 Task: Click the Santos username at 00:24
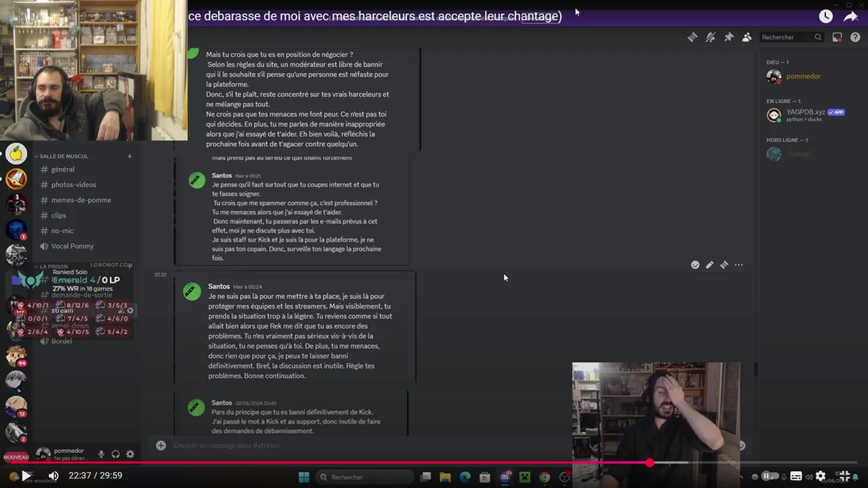[x=219, y=287]
